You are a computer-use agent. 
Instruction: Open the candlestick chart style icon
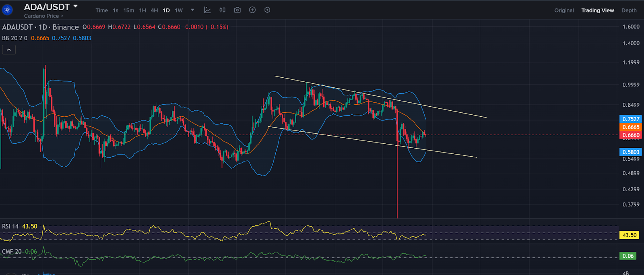point(223,10)
